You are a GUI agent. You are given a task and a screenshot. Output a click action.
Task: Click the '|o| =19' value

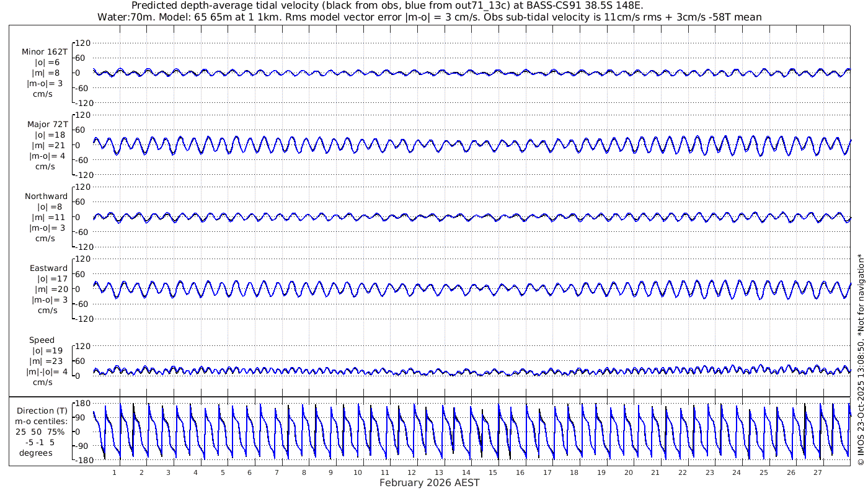point(47,351)
